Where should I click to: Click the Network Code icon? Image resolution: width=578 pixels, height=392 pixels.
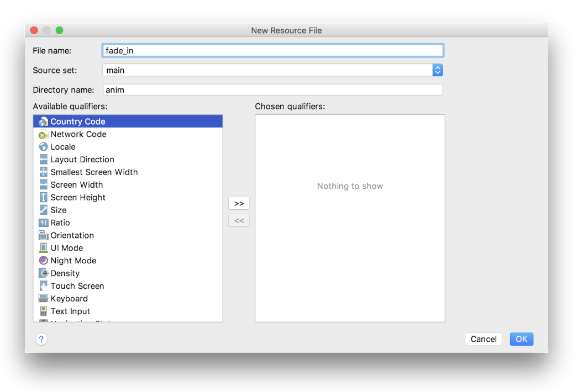[43, 134]
